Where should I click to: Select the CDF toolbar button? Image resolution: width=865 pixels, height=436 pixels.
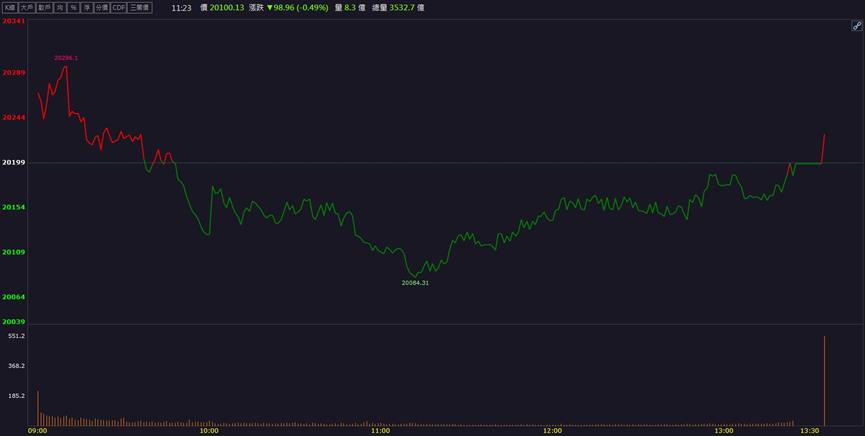[x=119, y=8]
